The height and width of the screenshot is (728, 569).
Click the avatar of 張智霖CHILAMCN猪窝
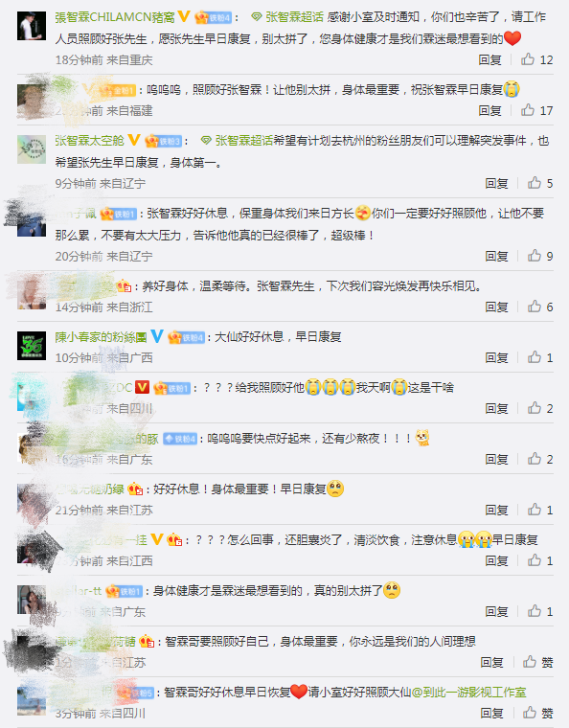(32, 26)
